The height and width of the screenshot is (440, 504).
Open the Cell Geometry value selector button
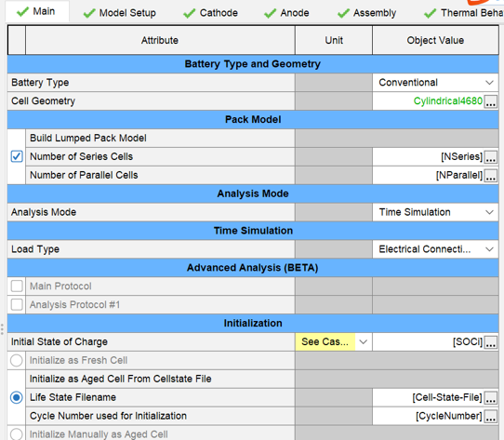click(x=491, y=101)
